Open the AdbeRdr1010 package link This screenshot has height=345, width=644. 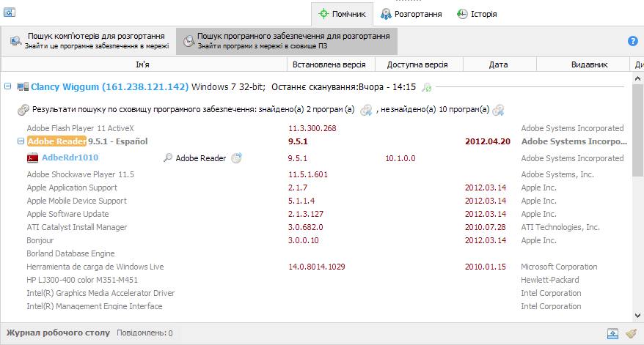(x=70, y=157)
